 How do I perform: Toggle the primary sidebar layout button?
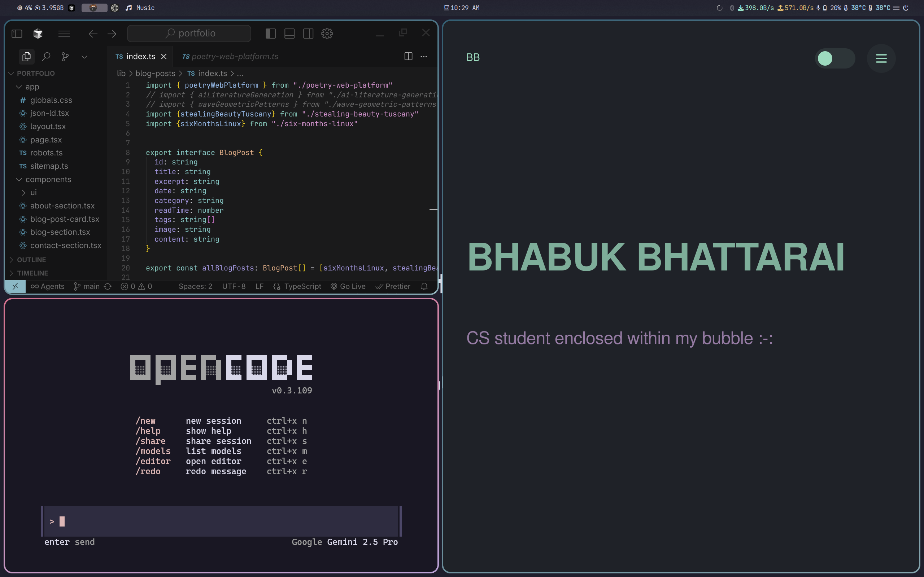tap(271, 34)
